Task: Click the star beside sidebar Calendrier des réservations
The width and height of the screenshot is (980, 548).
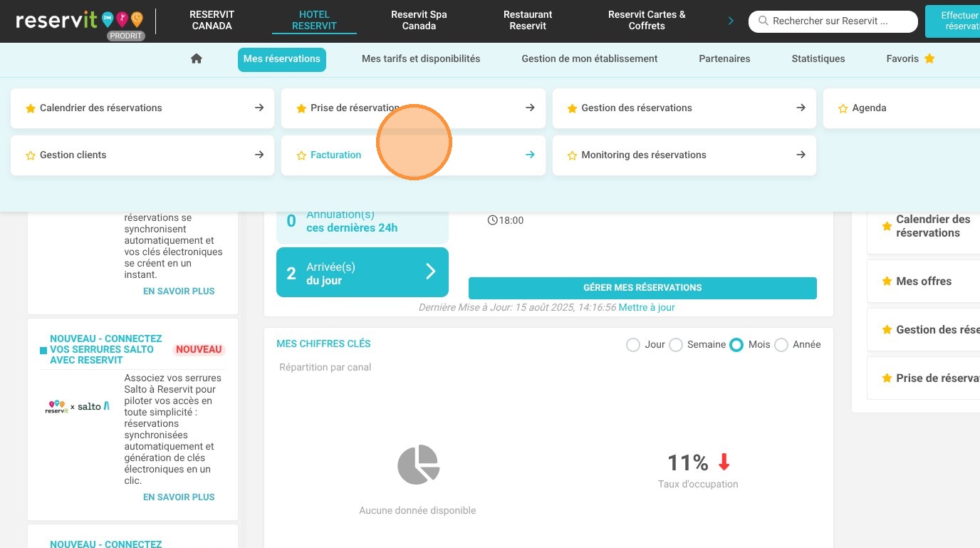Action: click(887, 226)
